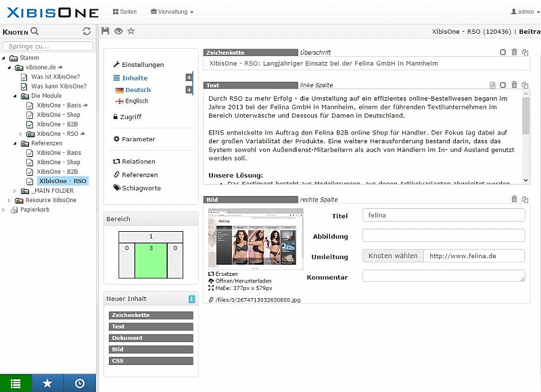Add a new Text content block
Viewport: 541px width, 392px height.
pos(151,326)
